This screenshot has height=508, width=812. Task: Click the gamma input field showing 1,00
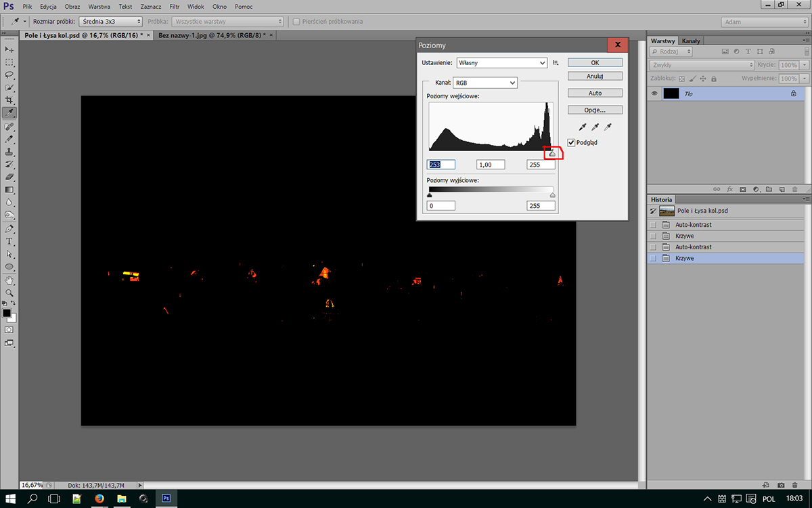tap(491, 165)
